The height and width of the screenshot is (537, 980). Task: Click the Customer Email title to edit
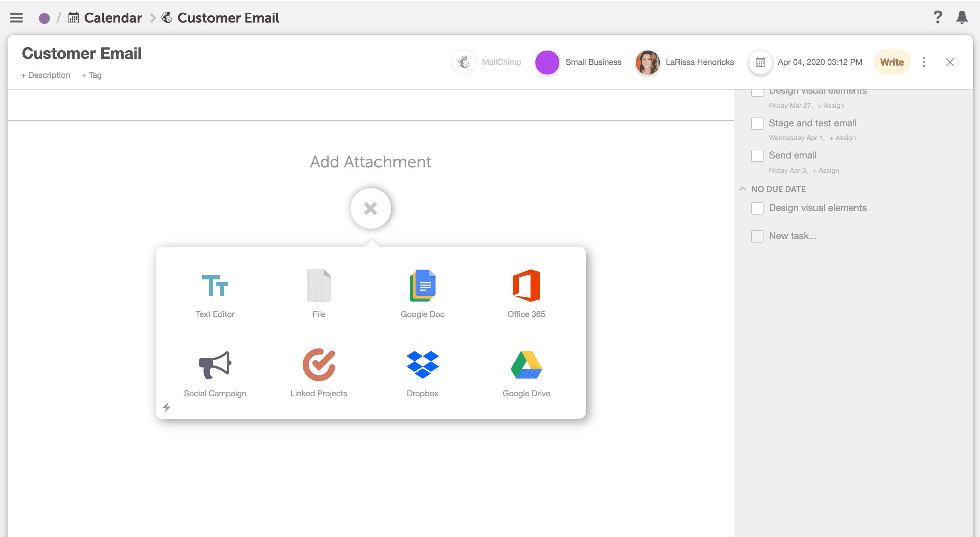pos(81,53)
